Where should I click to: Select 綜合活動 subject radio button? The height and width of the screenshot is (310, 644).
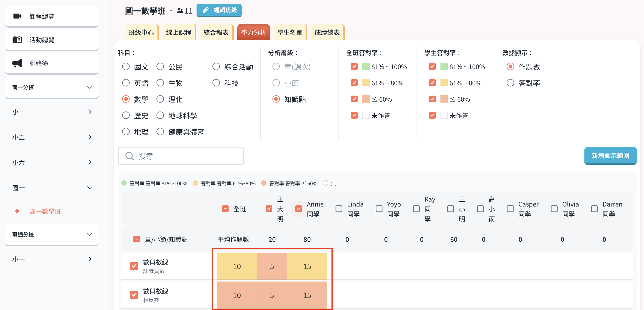click(216, 67)
